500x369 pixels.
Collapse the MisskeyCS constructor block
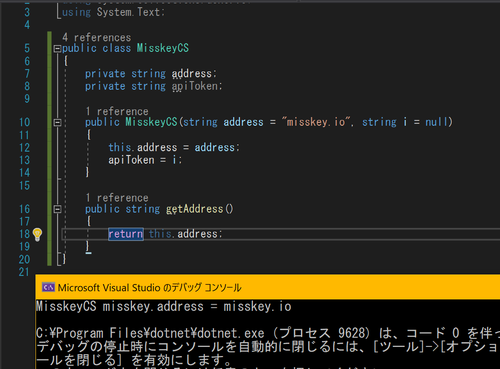[x=57, y=123]
